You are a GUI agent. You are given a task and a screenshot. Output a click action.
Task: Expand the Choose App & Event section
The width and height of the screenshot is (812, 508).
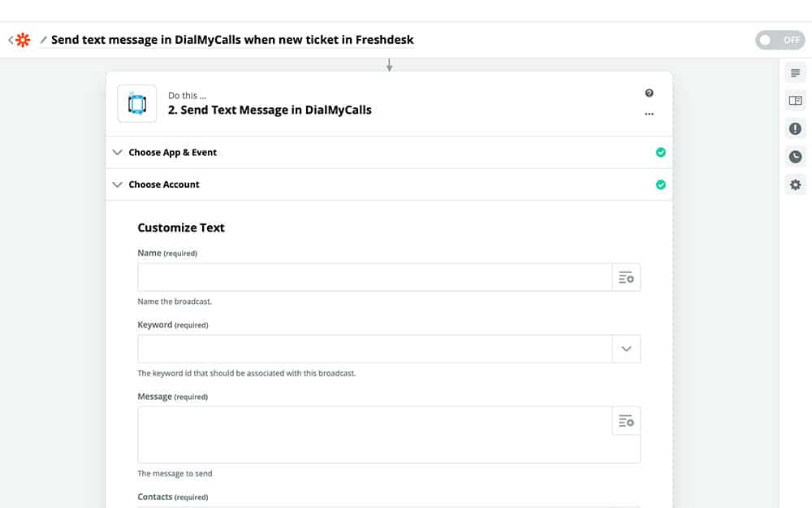(x=172, y=152)
